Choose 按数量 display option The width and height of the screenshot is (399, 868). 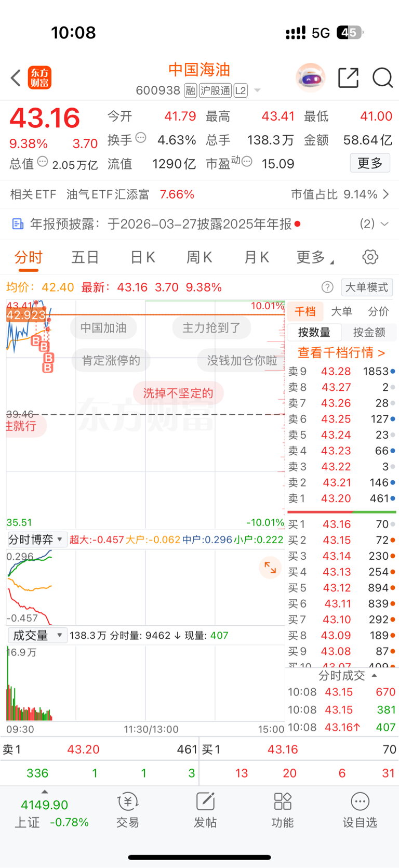314,332
